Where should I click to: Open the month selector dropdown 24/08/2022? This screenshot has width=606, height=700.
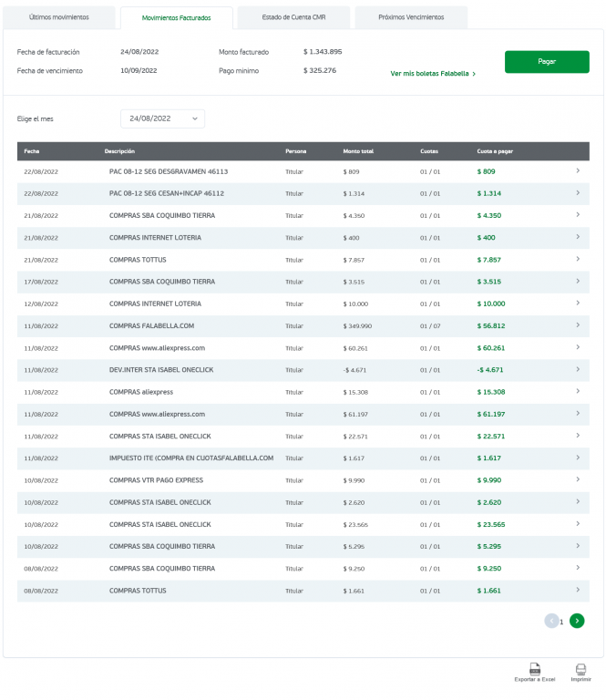162,118
